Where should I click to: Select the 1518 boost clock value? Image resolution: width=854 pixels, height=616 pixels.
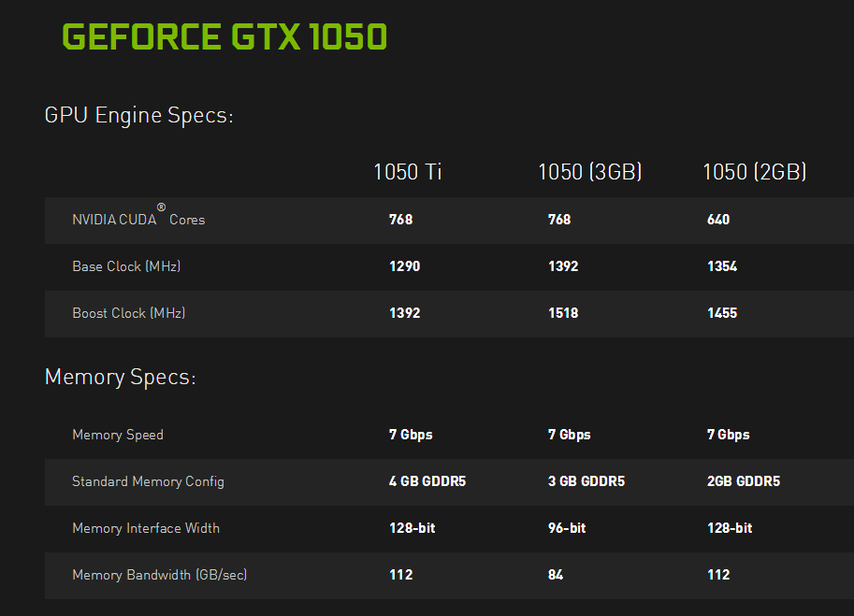563,313
